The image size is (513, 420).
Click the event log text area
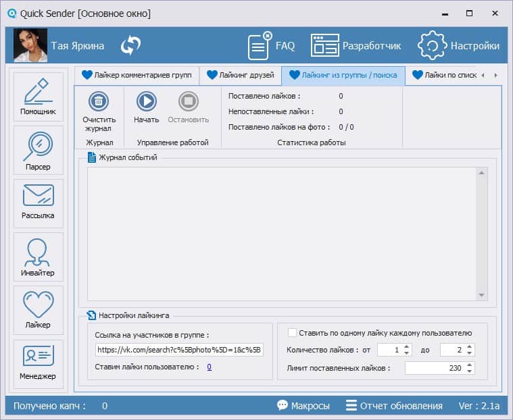[282, 234]
